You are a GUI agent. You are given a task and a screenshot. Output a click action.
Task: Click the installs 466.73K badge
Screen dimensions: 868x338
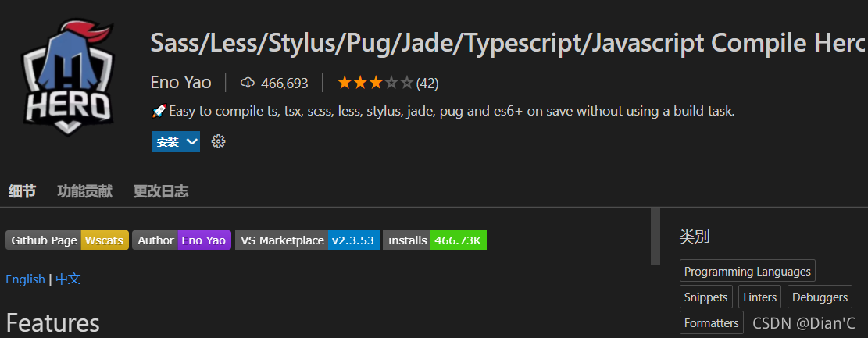pos(434,240)
